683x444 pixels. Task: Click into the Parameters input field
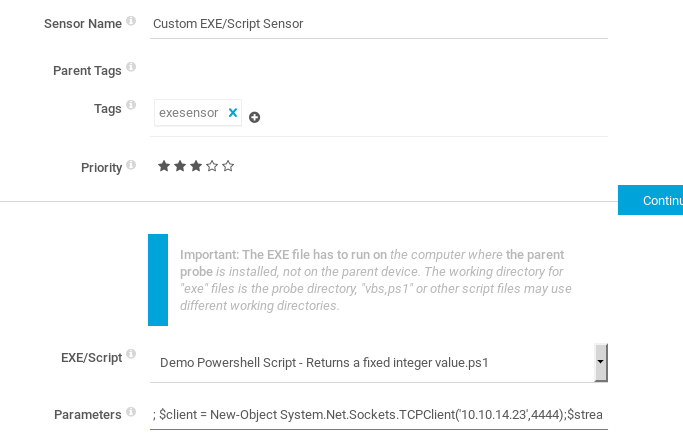tap(378, 414)
